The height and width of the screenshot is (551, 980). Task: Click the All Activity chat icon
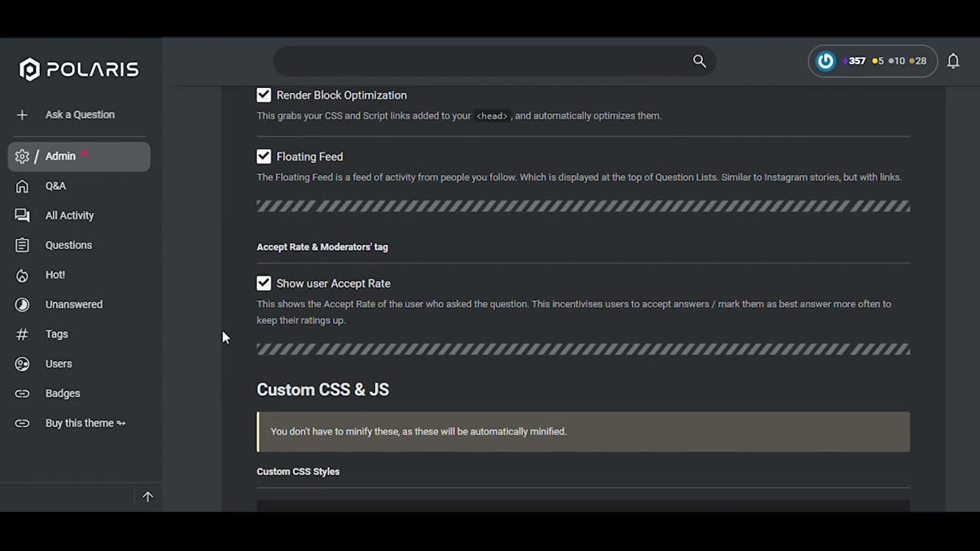[22, 216]
